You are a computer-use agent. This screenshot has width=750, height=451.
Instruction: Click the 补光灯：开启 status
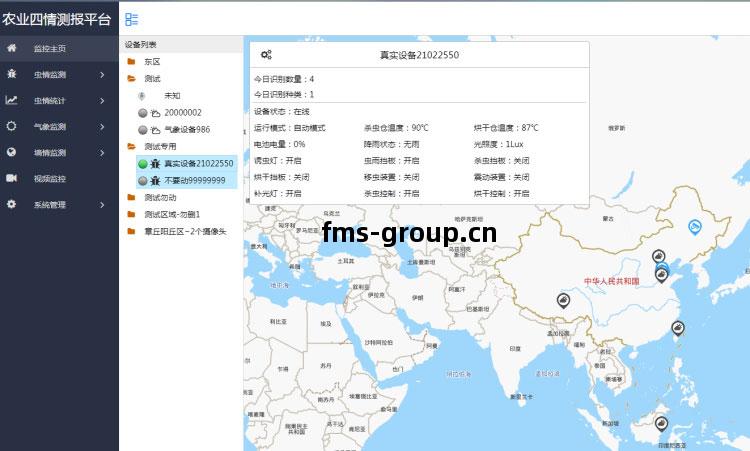pyautogui.click(x=277, y=193)
